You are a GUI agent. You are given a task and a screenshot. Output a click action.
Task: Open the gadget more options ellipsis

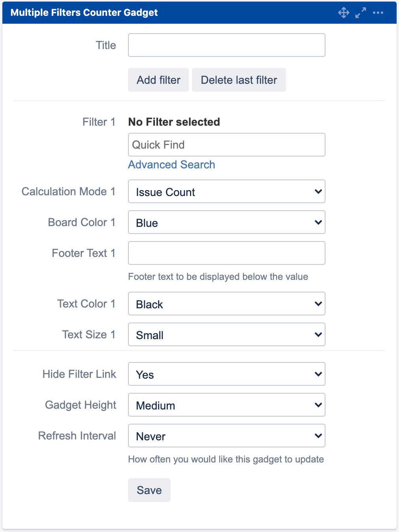coord(378,13)
